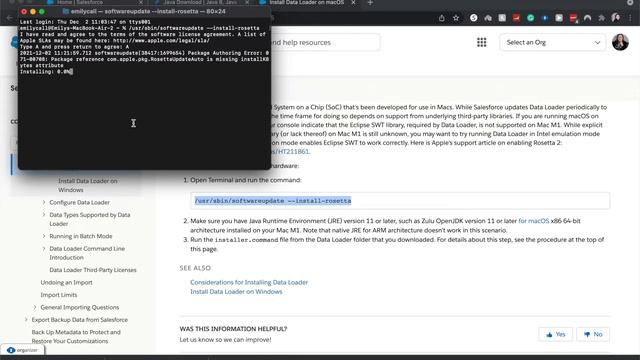
Task: Switch to the Java Download browser tab
Action: [200, 2]
